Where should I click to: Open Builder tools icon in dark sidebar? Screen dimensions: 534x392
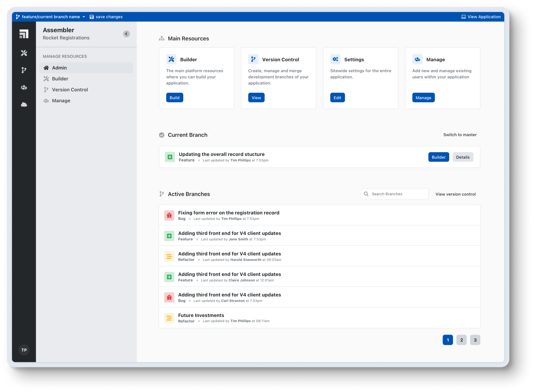24,53
